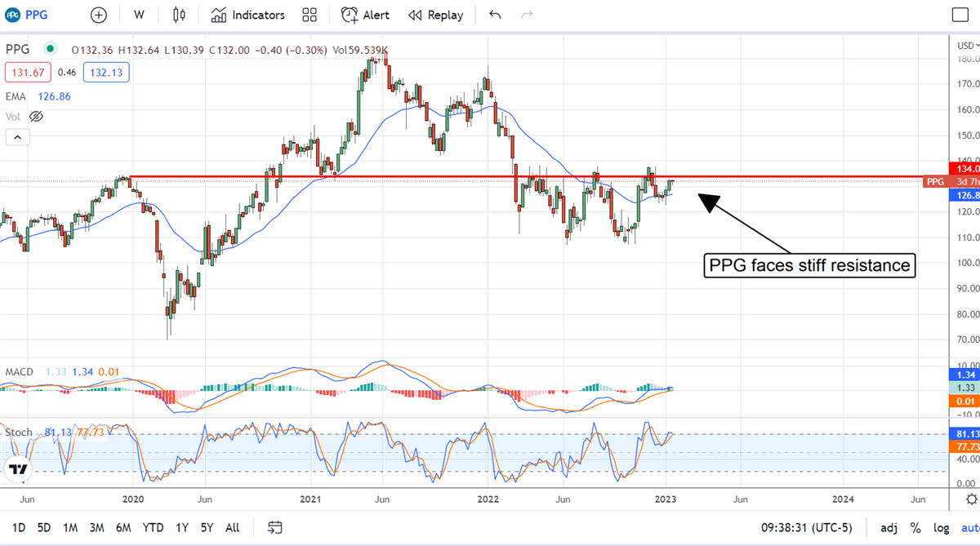Open the go-to date calendar icon

click(275, 527)
